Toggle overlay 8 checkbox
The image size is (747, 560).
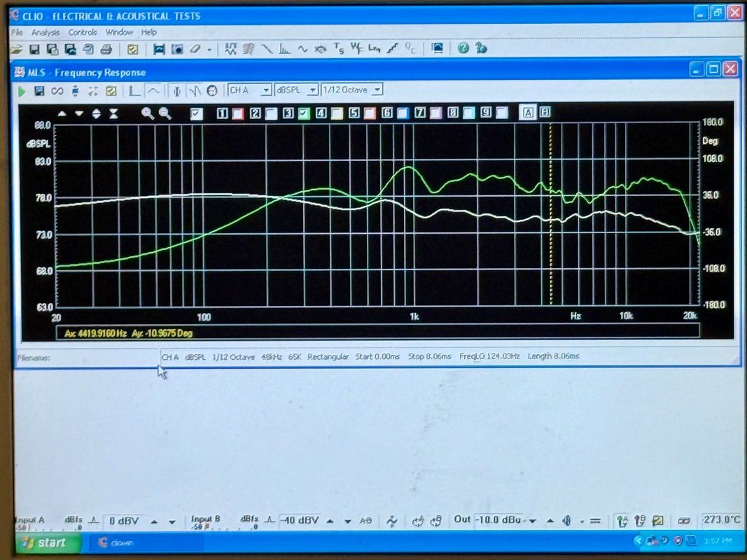click(x=469, y=113)
